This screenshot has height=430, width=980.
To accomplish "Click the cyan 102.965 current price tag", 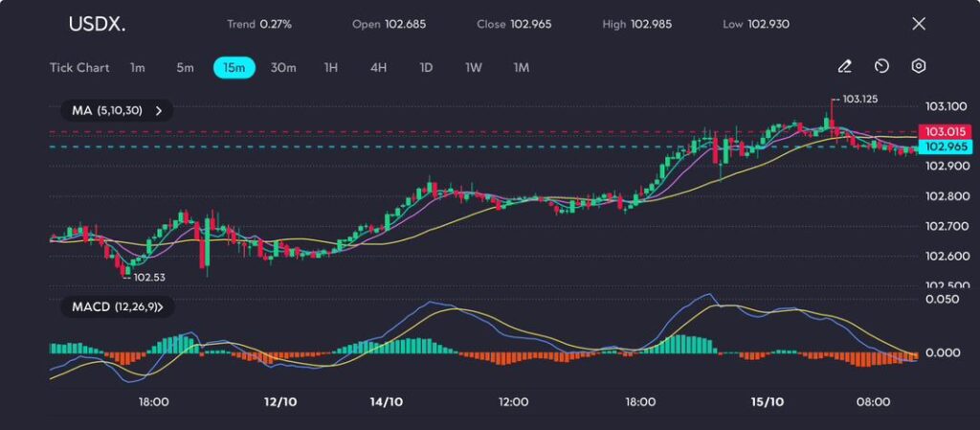I will coord(944,147).
